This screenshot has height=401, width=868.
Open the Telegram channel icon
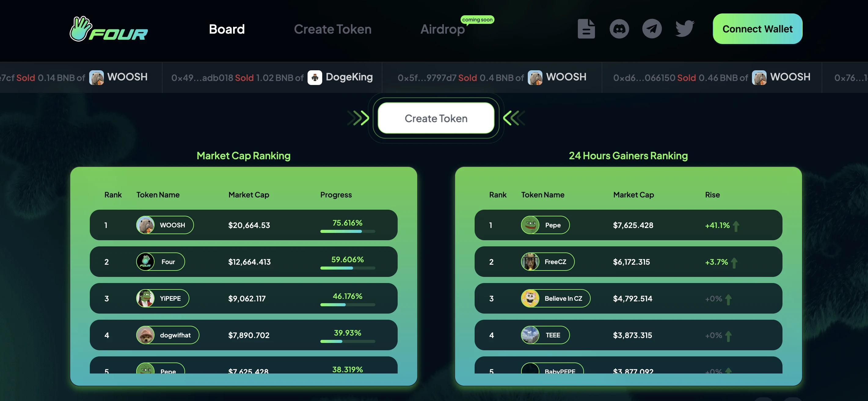click(x=651, y=28)
